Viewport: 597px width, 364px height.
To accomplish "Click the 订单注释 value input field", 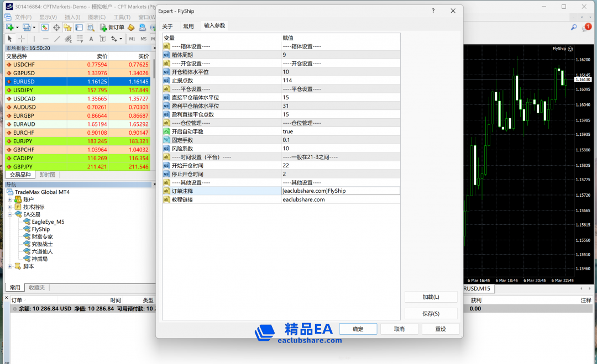I will point(341,191).
